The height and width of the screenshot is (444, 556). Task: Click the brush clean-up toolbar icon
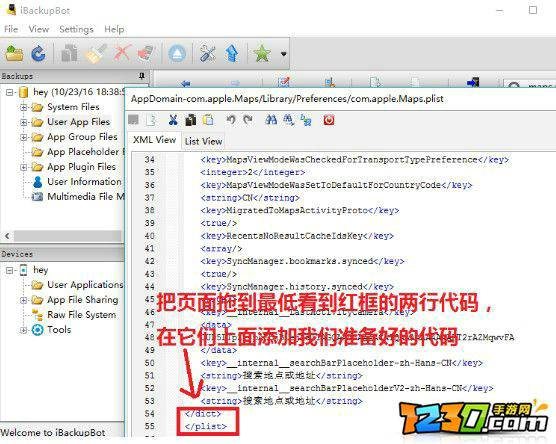[96, 54]
